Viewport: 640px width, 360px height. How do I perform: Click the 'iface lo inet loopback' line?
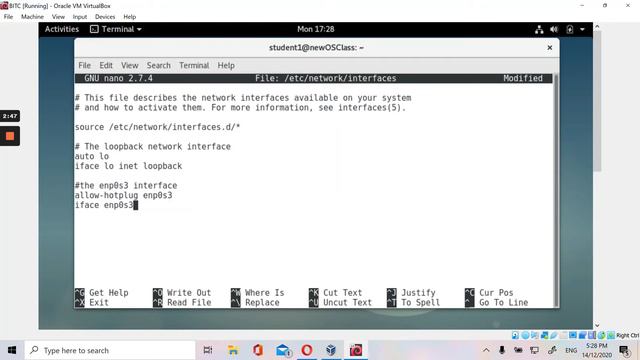point(128,166)
